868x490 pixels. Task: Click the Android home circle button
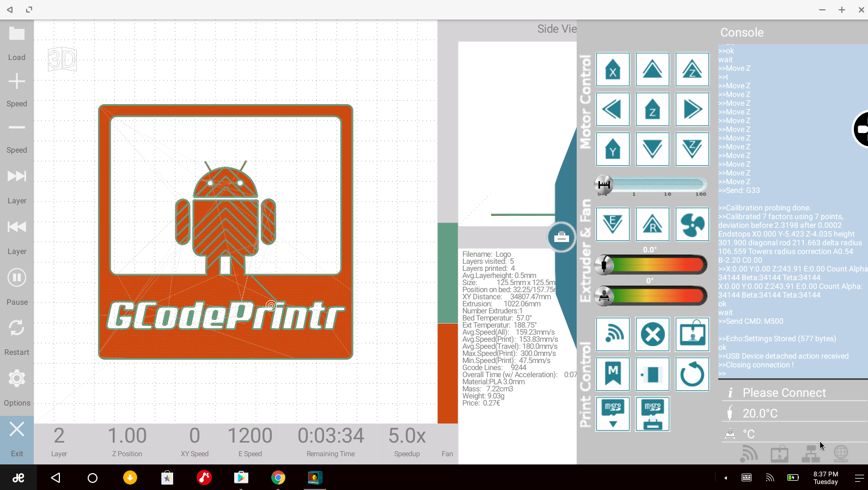click(93, 478)
